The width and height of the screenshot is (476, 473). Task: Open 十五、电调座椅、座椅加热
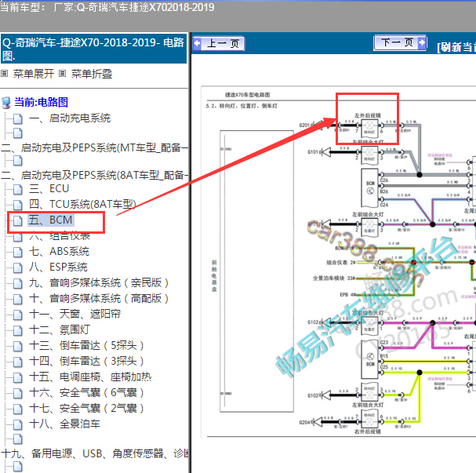[90, 377]
